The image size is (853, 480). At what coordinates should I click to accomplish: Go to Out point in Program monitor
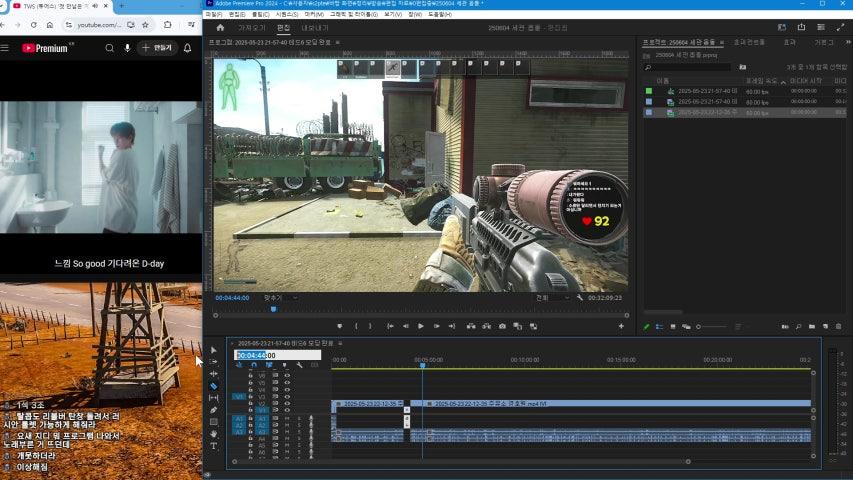pos(452,326)
